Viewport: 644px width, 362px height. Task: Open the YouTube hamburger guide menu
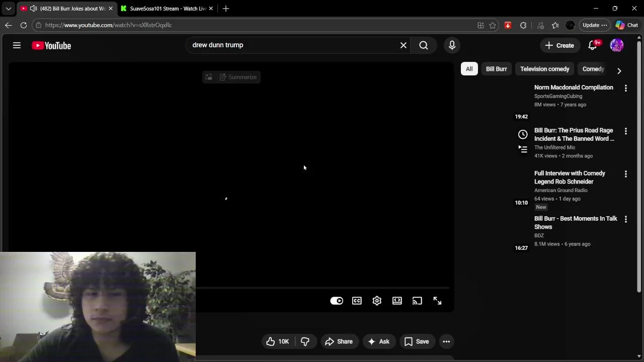coord(17,45)
